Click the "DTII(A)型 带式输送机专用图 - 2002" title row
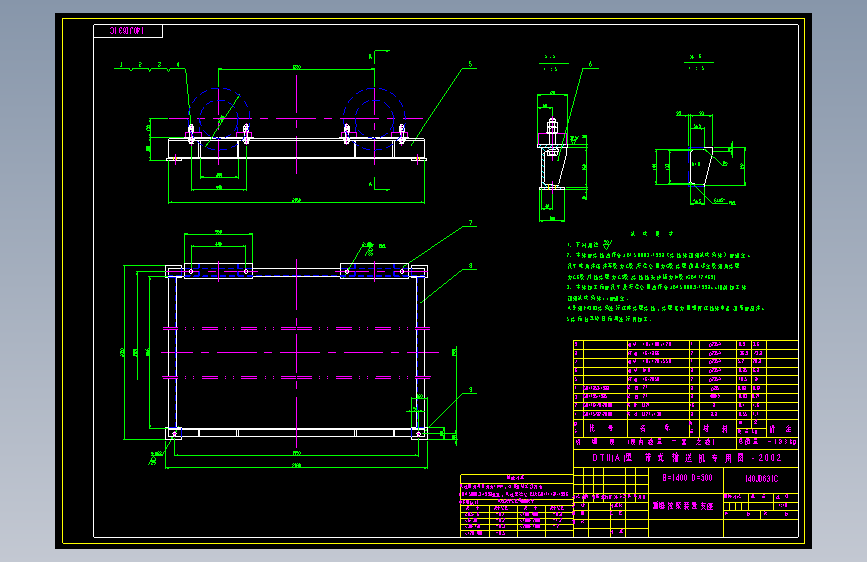This screenshot has width=867, height=562. pos(687,458)
